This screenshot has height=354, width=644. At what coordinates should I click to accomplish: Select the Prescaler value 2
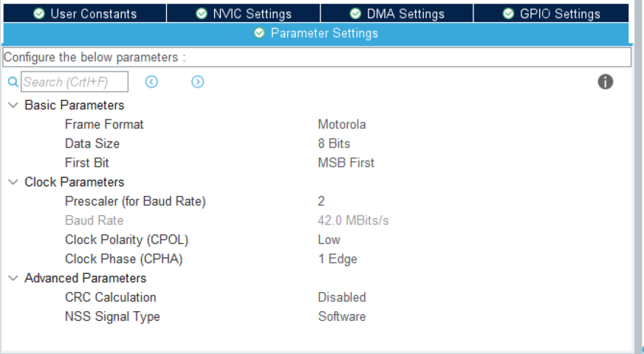pos(321,201)
